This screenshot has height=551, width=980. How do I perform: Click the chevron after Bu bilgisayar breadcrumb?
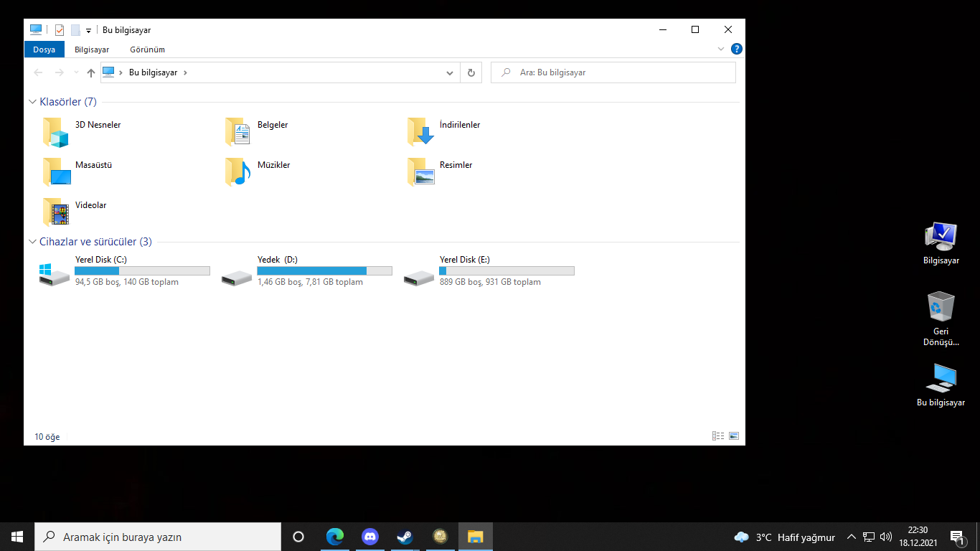click(185, 72)
